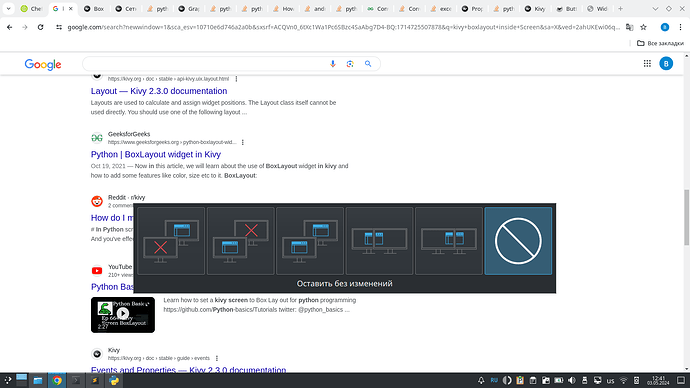Open the volume control in system tray
The height and width of the screenshot is (388, 690).
coord(572,381)
